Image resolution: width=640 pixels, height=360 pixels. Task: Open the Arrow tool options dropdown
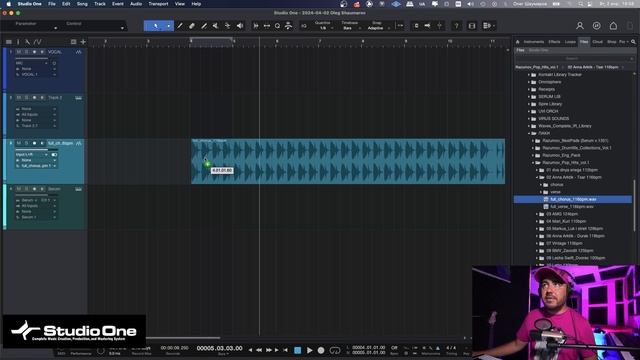(x=169, y=26)
